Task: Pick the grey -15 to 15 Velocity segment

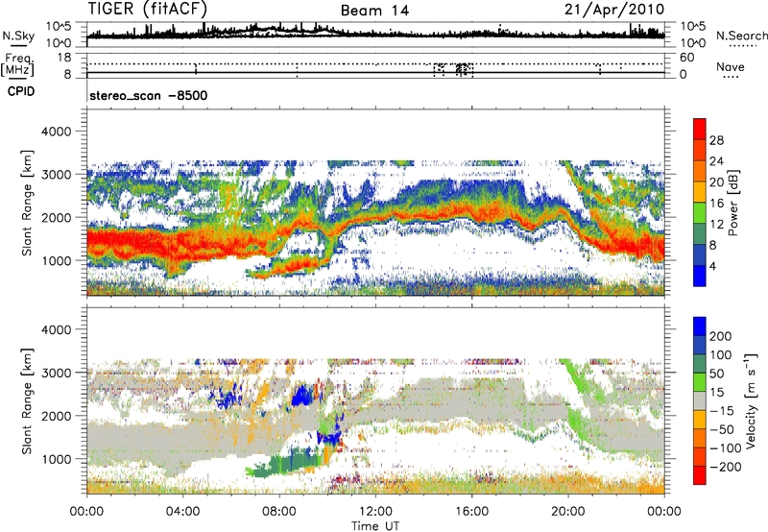Action: [x=700, y=400]
